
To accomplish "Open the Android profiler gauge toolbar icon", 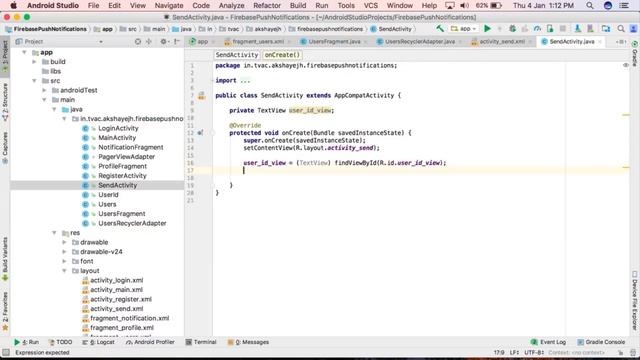I will point(537,29).
